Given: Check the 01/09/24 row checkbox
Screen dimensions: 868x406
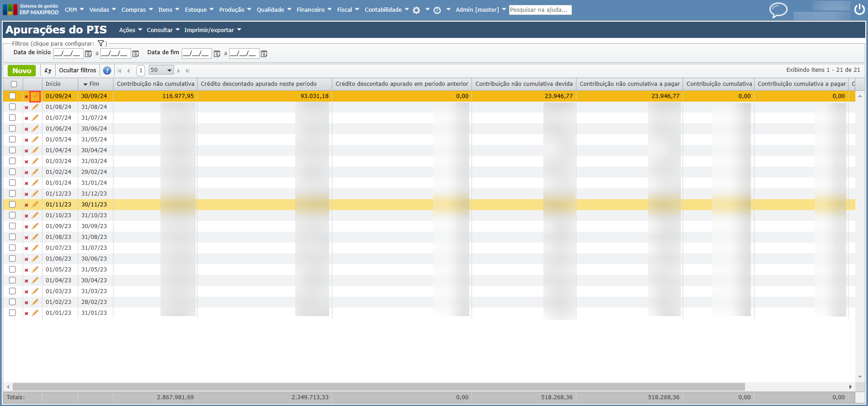Looking at the screenshot, I should point(13,96).
